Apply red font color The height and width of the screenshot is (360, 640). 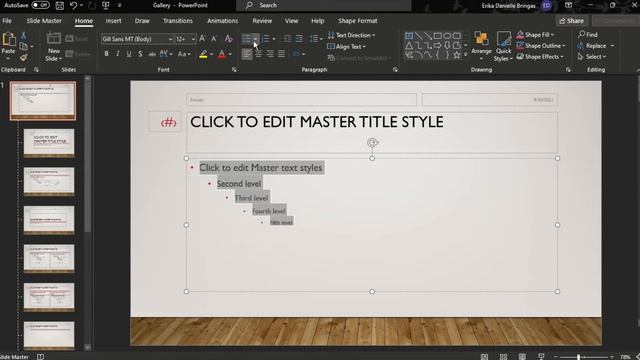coord(222,54)
